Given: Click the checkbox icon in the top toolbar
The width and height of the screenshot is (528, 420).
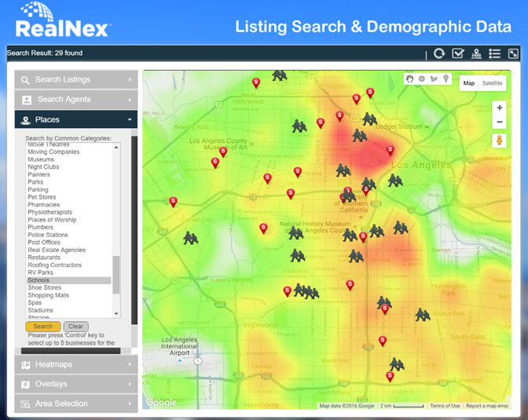Looking at the screenshot, I should point(458,54).
